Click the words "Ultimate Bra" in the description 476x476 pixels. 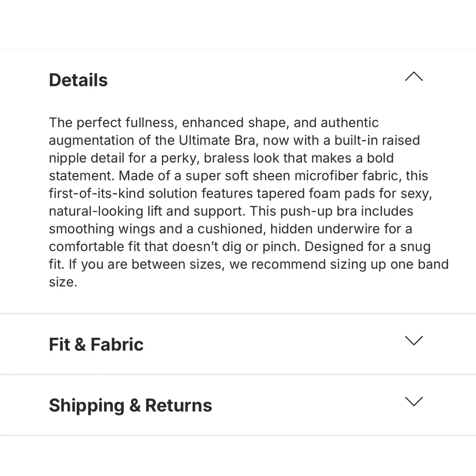(217, 140)
